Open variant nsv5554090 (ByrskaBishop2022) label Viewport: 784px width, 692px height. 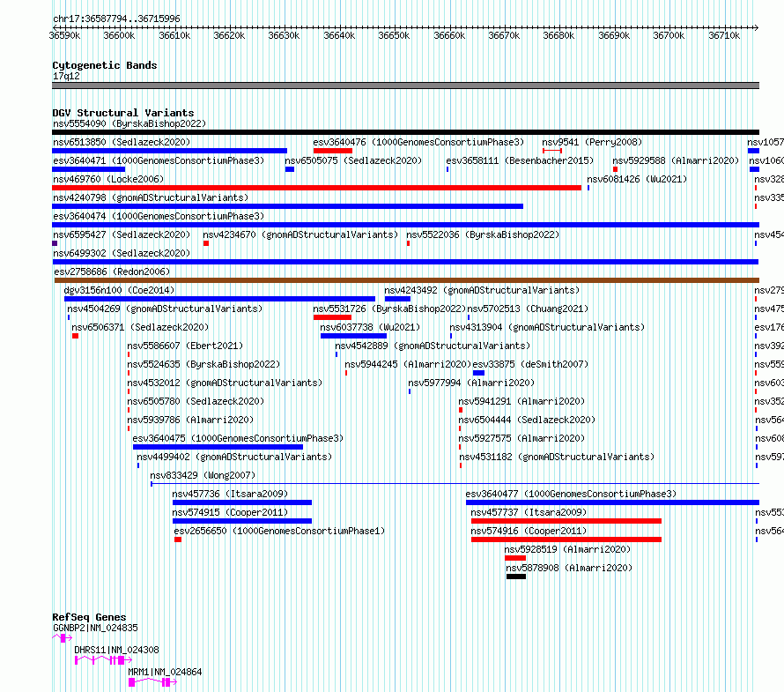(129, 123)
